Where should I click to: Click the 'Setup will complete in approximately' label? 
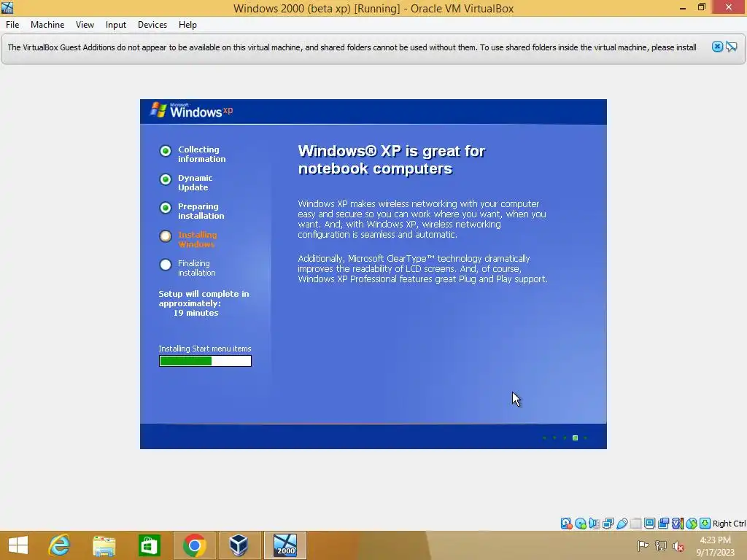(x=204, y=298)
